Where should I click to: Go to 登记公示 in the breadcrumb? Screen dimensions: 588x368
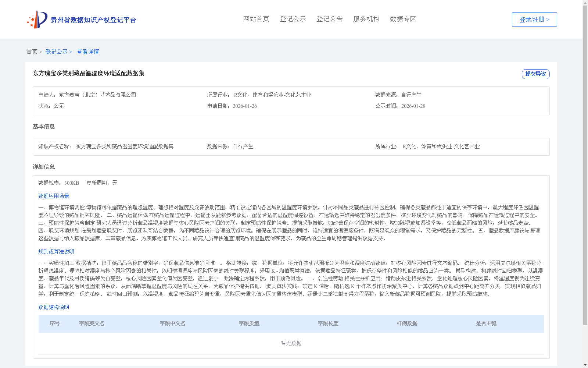tap(56, 52)
